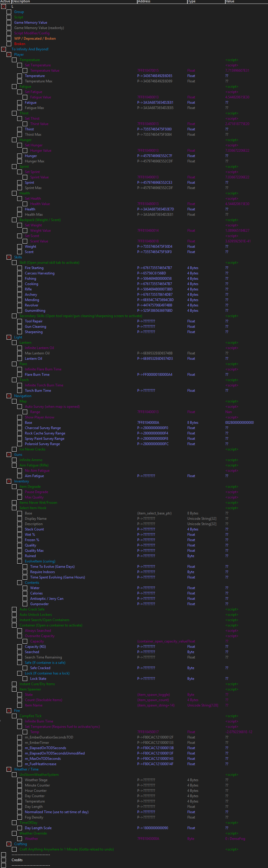Select the Max Lantern Oil entry

coord(37,354)
